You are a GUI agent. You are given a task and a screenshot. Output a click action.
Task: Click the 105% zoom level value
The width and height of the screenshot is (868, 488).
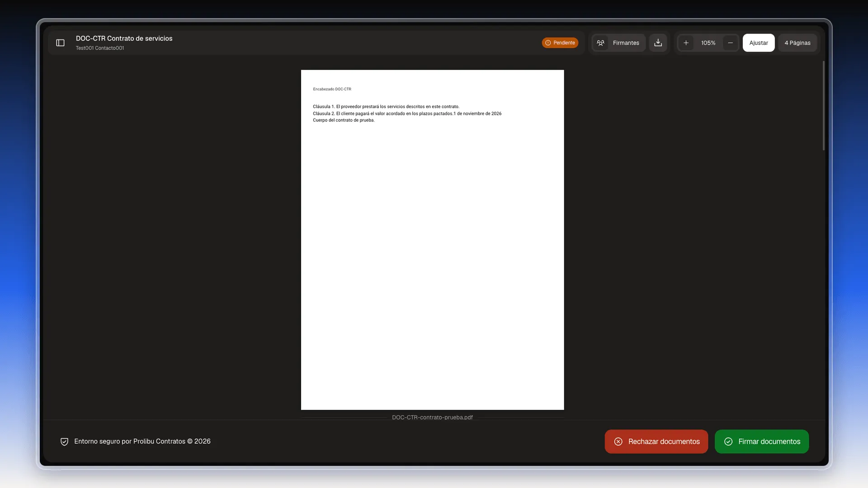(x=708, y=43)
